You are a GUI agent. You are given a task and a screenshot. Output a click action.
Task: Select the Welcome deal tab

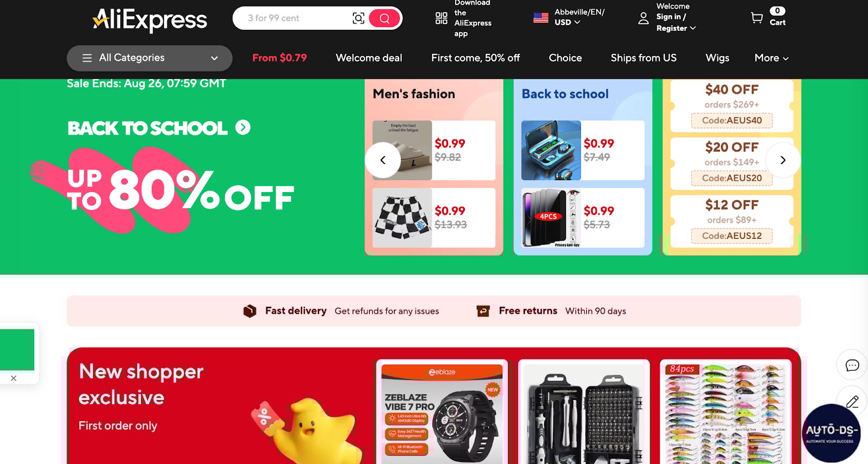tap(369, 58)
